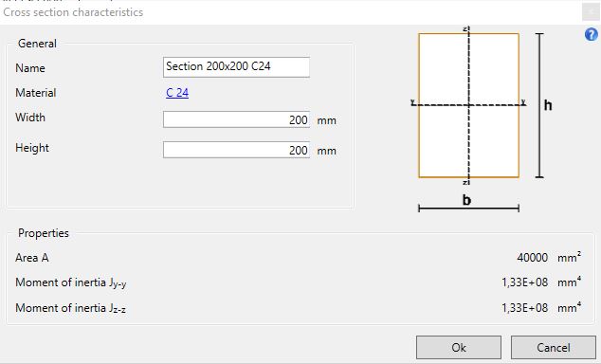
Task: Click the Name field containing Section 200x200 C24
Action: [x=236, y=67]
